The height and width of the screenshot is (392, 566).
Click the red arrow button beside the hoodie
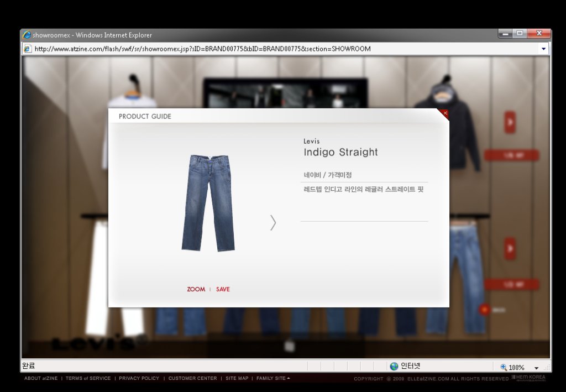click(510, 122)
